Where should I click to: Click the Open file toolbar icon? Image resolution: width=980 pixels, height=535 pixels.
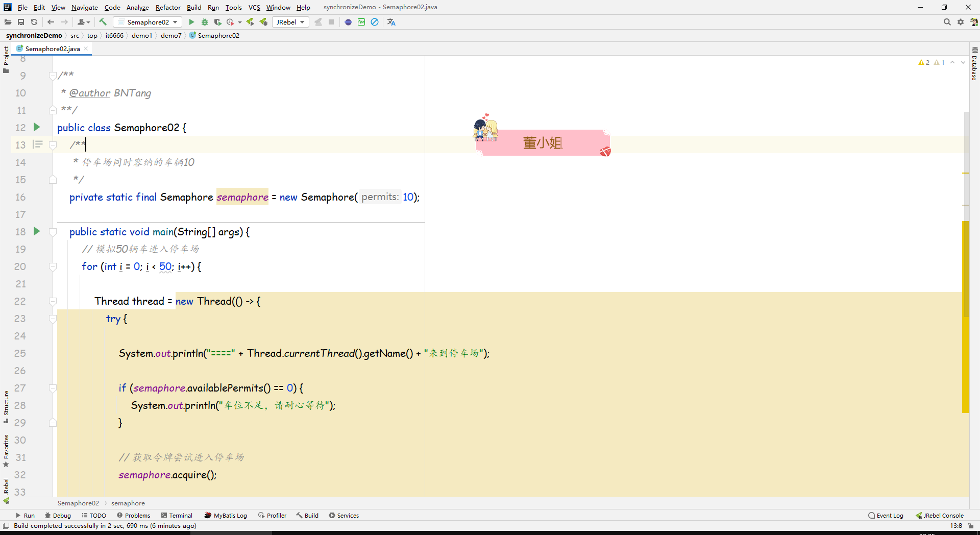[x=8, y=22]
